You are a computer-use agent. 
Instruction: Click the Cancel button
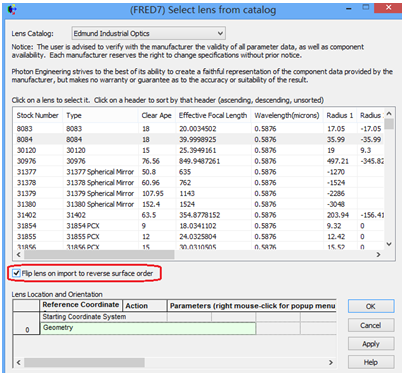(371, 325)
